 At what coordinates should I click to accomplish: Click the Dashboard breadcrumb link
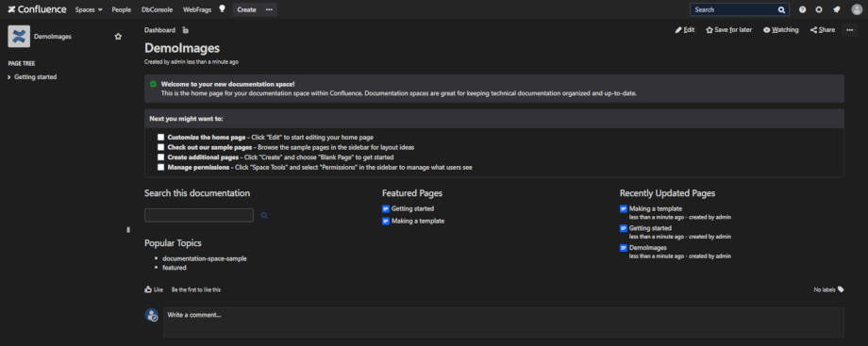pos(160,30)
